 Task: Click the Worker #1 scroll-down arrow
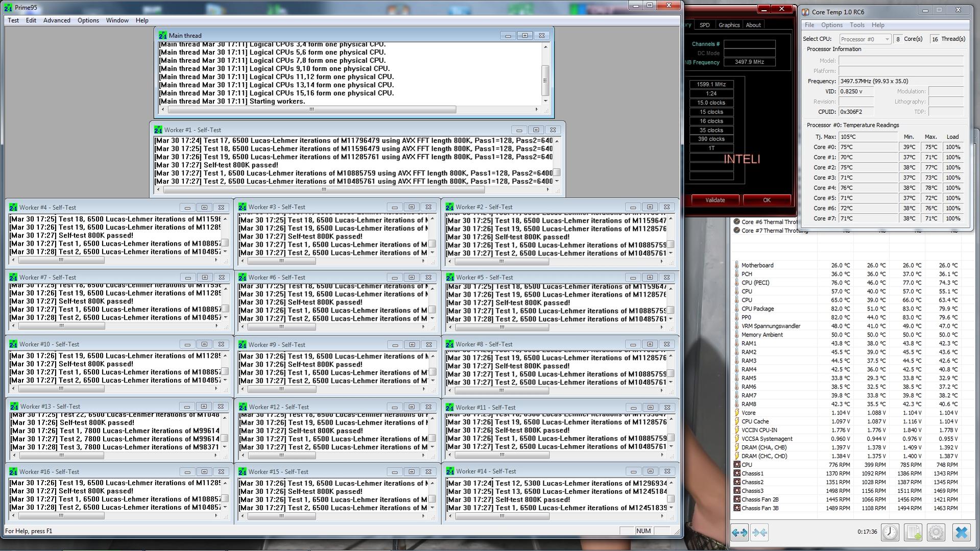pyautogui.click(x=557, y=181)
